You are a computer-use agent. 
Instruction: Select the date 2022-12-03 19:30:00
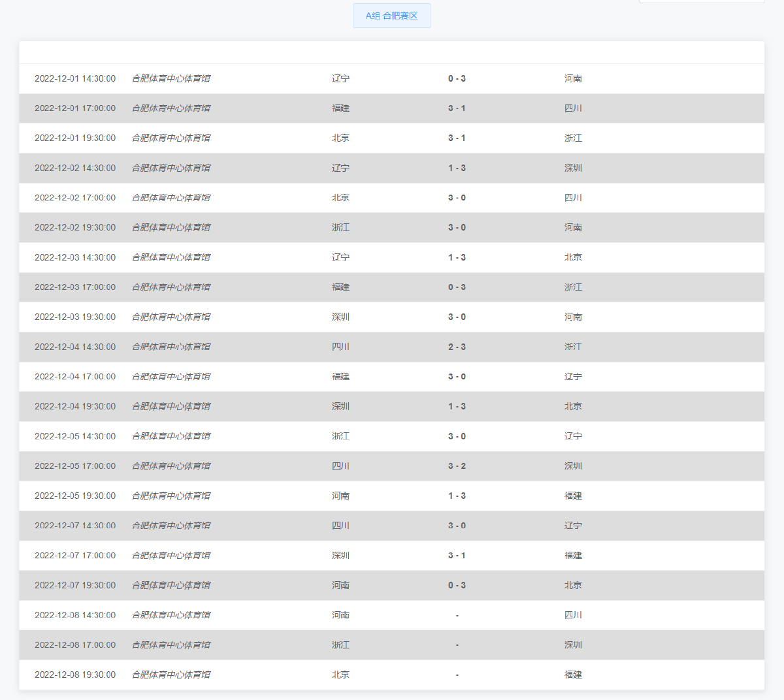pyautogui.click(x=75, y=317)
